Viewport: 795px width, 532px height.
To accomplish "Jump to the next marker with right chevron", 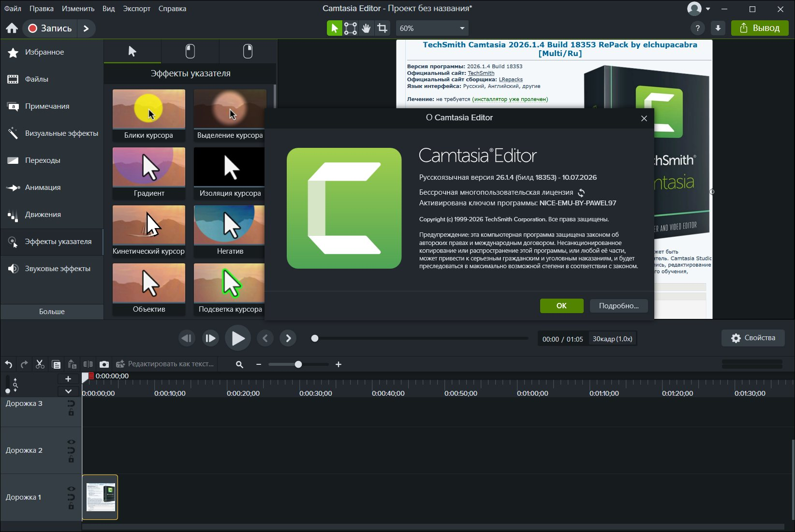I will [x=288, y=338].
